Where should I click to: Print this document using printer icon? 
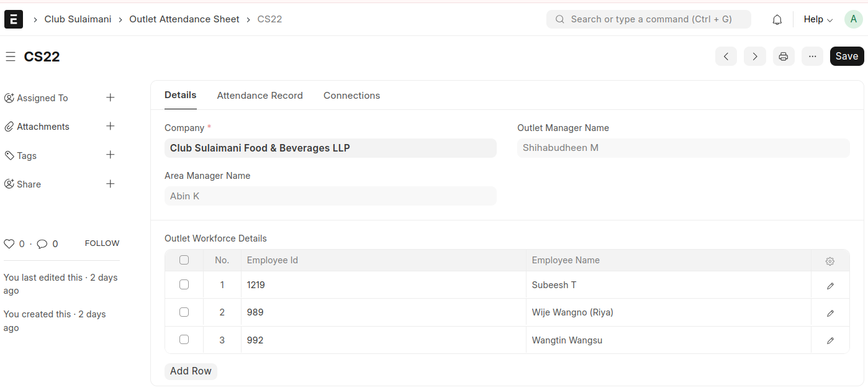click(x=784, y=57)
